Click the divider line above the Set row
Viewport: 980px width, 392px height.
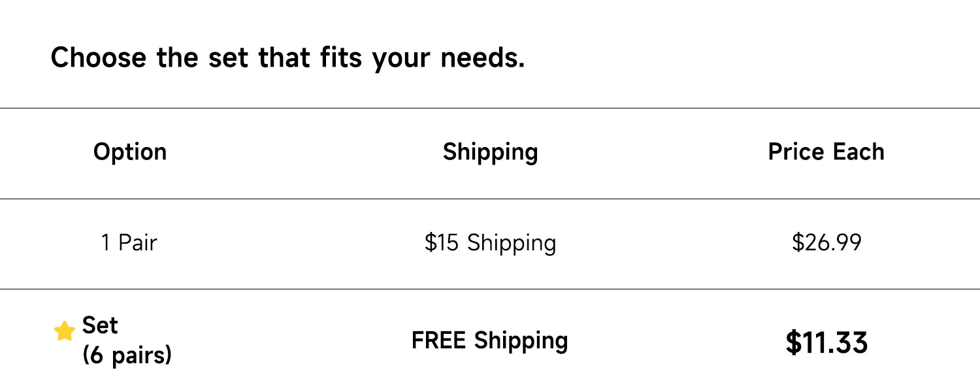coord(490,289)
